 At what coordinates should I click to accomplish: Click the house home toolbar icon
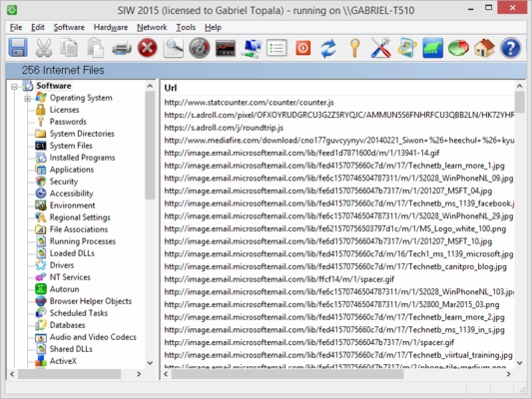(x=484, y=48)
